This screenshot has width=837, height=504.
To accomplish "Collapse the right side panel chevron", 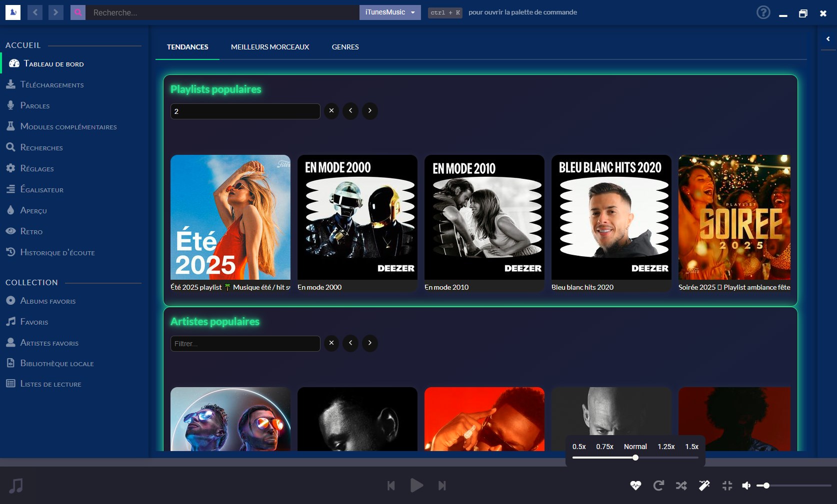I will pyautogui.click(x=828, y=39).
